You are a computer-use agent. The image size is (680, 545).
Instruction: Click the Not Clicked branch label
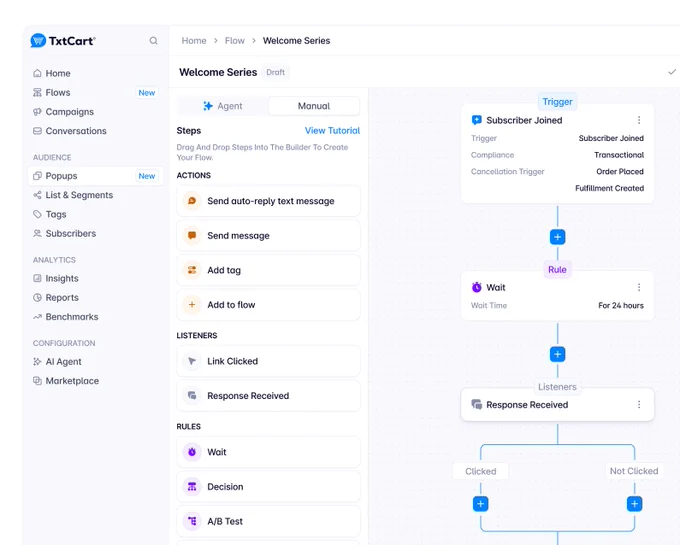click(x=634, y=471)
